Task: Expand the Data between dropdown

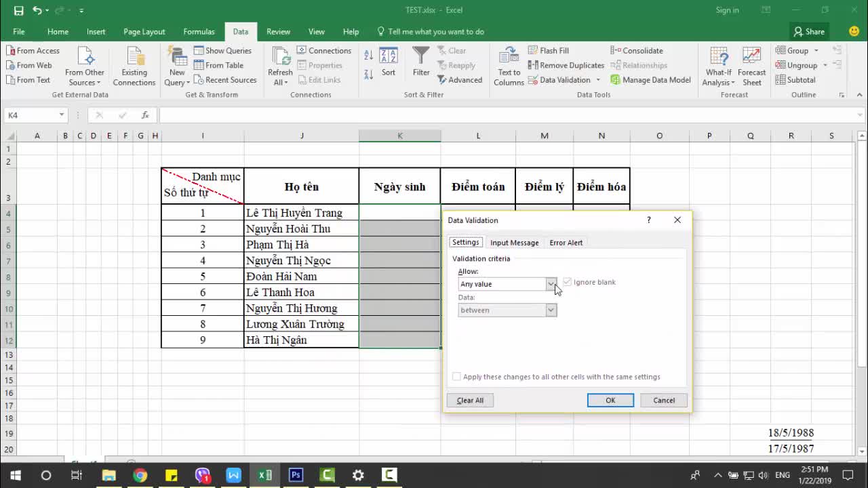Action: tap(551, 310)
